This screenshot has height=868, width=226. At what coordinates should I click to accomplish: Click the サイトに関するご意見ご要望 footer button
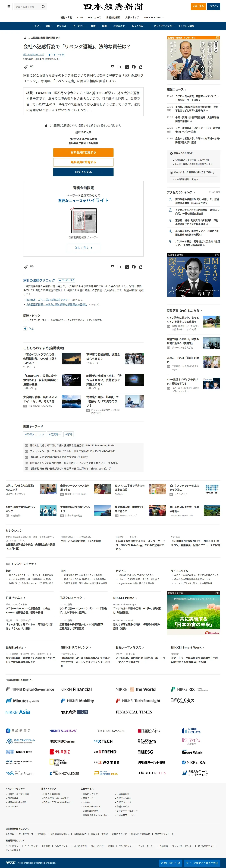click(x=202, y=863)
